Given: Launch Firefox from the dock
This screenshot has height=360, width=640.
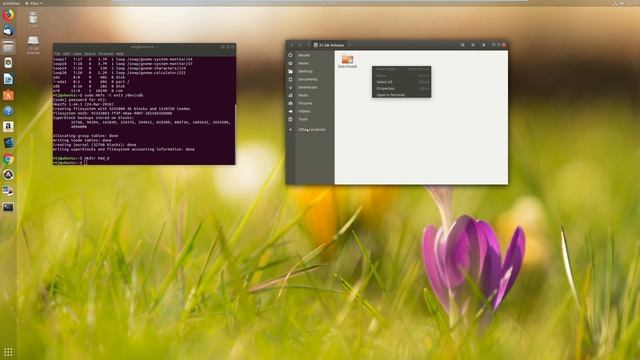Looking at the screenshot, I should (8, 15).
